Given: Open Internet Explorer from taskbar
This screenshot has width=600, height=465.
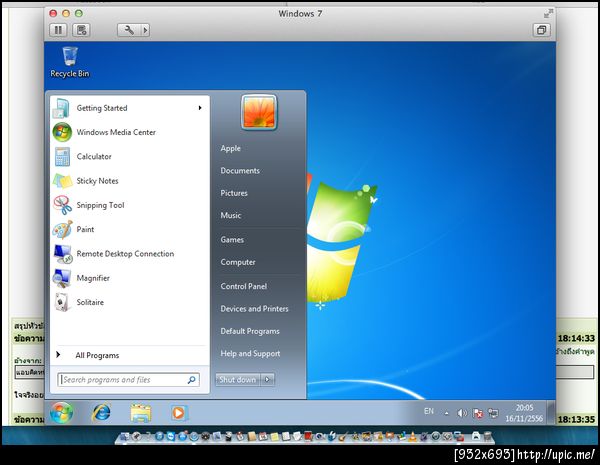Looking at the screenshot, I should click(101, 413).
